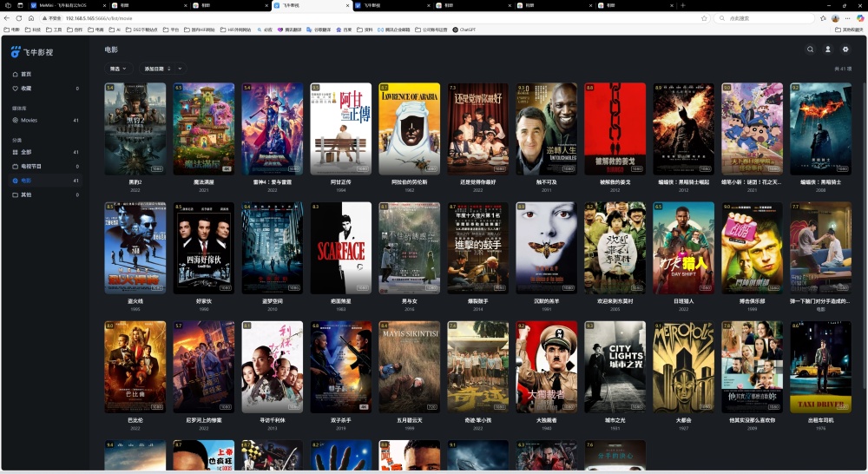868x474 pixels.
Task: Open the 百度 bookmark
Action: click(x=344, y=30)
